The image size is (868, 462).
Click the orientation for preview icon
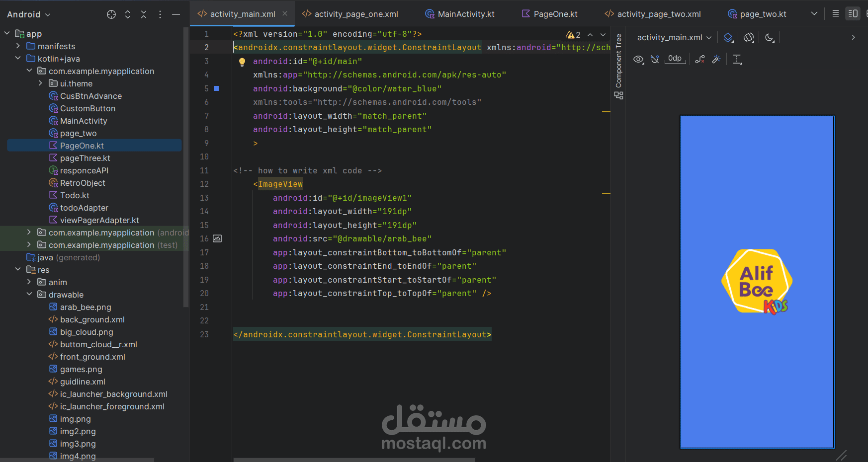[749, 38]
